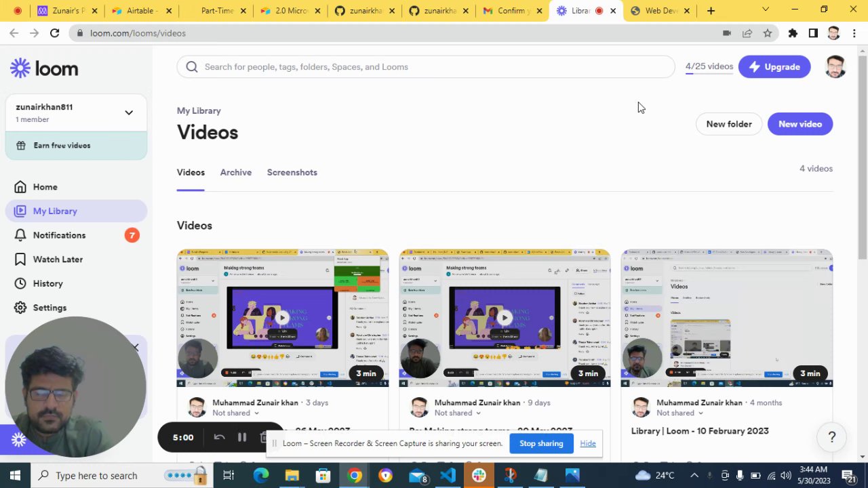Open the Windows Start menu
Screen dimensions: 868x488
coord(15,475)
